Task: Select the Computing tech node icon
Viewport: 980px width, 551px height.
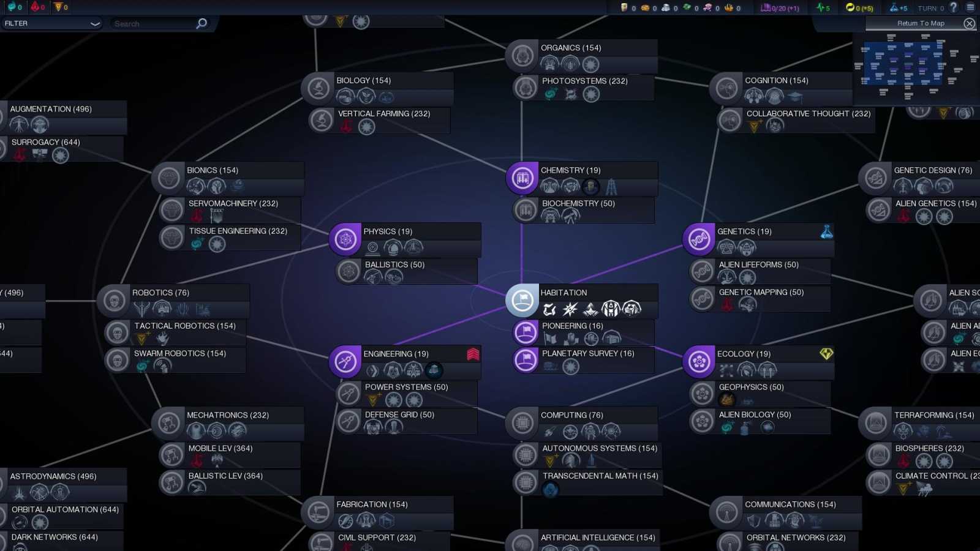Action: 522,423
